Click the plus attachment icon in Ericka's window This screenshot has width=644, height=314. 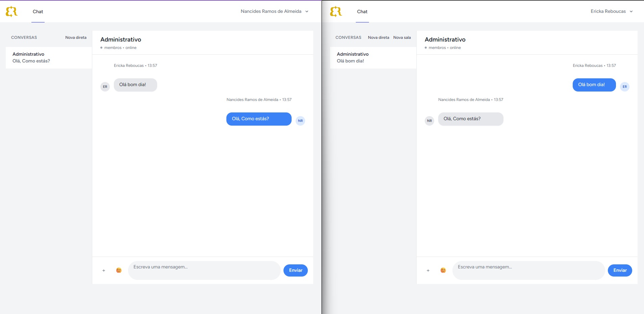(x=428, y=270)
